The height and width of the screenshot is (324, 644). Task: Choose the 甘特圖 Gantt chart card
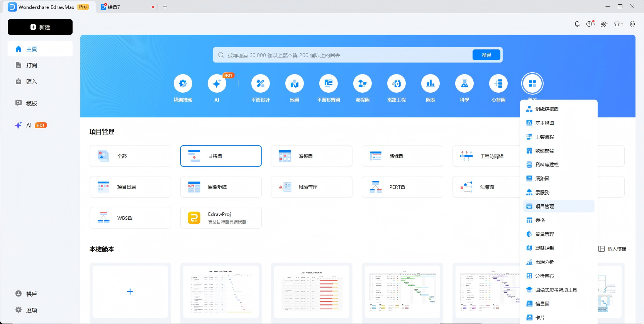[x=221, y=156]
